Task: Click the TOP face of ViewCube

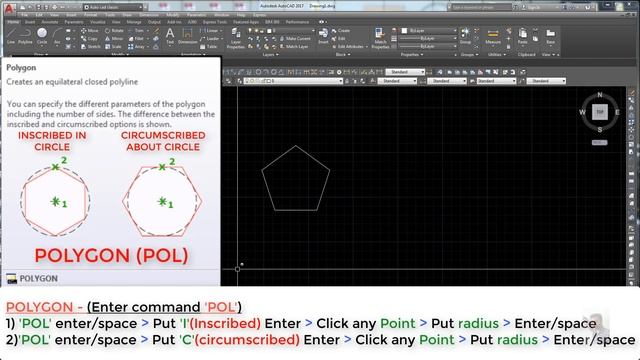Action: [x=600, y=112]
